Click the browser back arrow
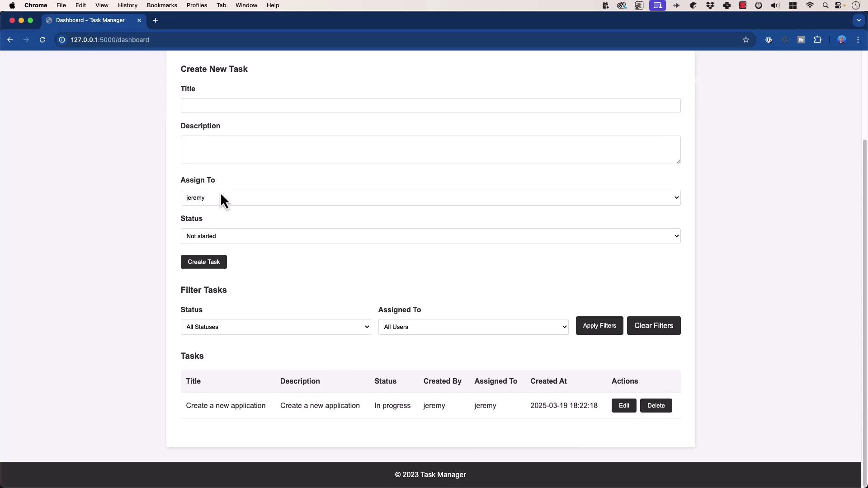Image resolution: width=868 pixels, height=488 pixels. (x=10, y=40)
